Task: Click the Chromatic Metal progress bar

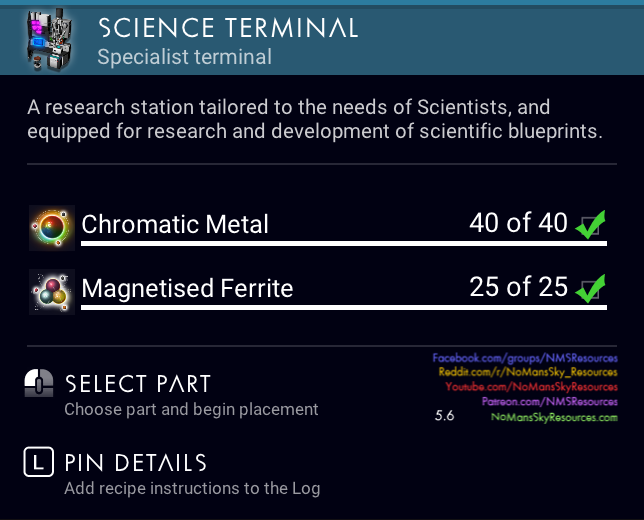Action: pos(344,244)
